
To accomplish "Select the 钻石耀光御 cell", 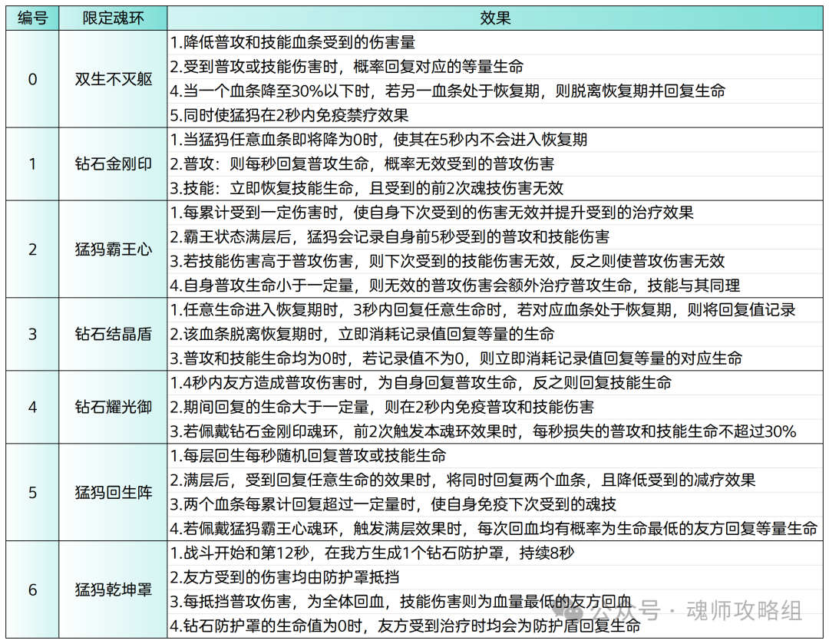I will (113, 407).
